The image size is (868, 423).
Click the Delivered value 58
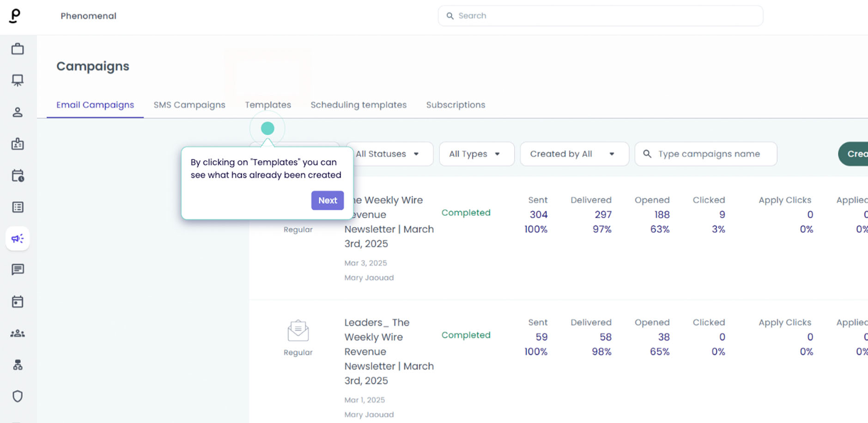[x=606, y=337]
